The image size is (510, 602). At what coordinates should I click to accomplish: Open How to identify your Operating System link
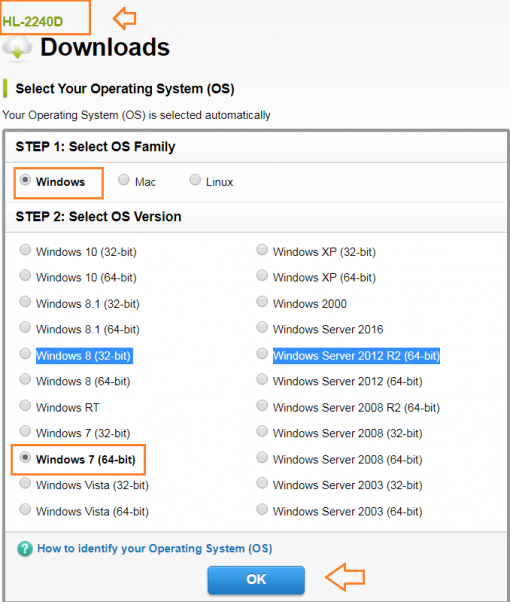tap(154, 549)
